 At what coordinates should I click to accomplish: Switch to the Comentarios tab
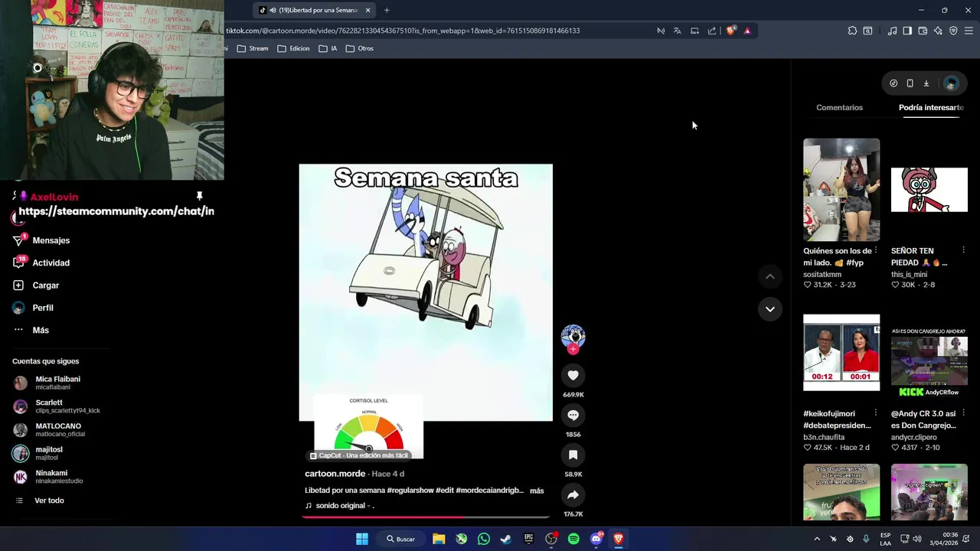click(839, 107)
